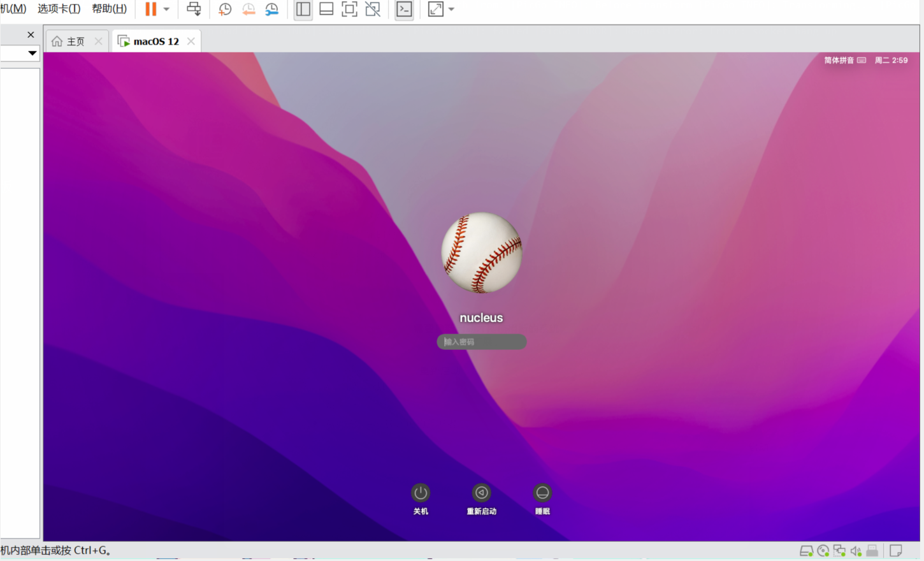This screenshot has width=924, height=561.
Task: Toggle the thumbnail bar view
Action: click(326, 9)
